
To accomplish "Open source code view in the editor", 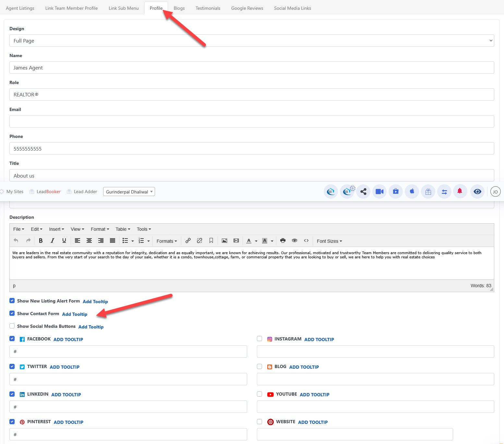I will tap(306, 241).
